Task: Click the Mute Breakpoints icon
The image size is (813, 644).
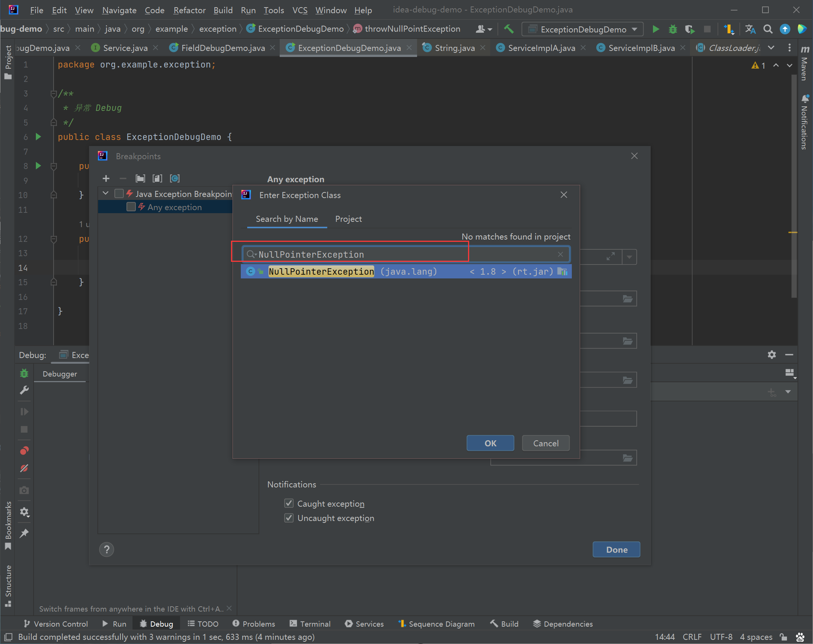Action: tap(24, 468)
